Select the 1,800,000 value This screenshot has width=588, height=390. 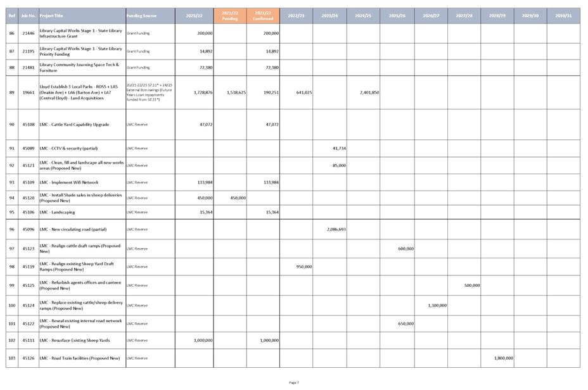click(x=504, y=358)
